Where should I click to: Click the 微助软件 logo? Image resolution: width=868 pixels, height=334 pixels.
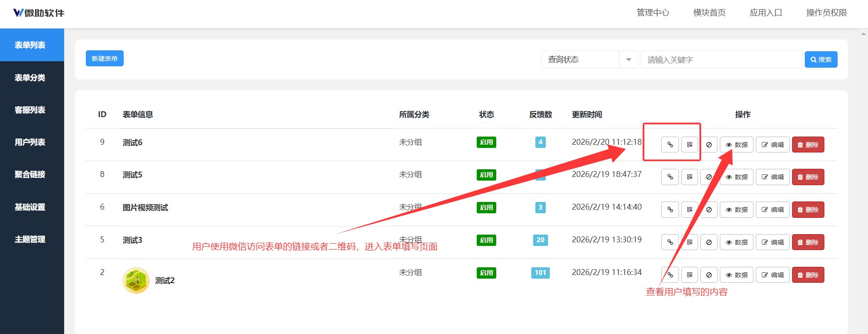click(x=39, y=13)
